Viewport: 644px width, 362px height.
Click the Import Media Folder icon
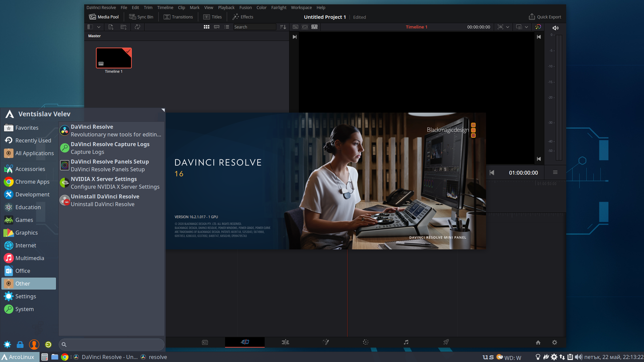coord(124,27)
